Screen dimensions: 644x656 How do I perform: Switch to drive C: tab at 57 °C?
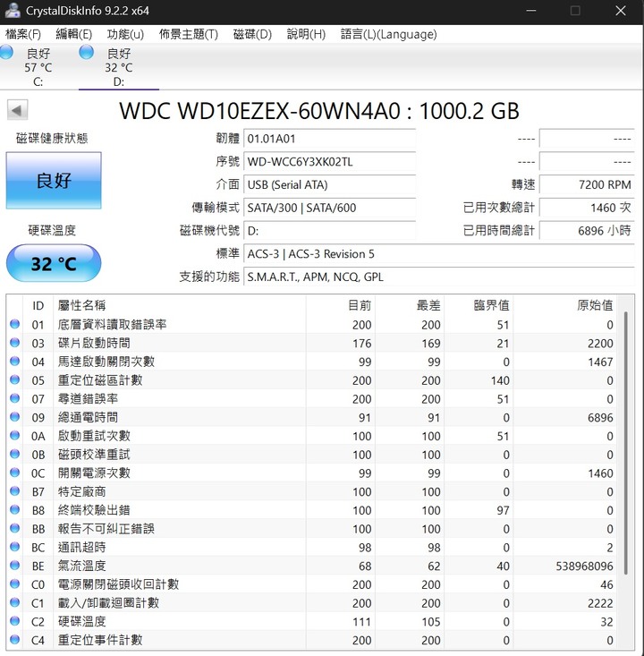point(38,67)
